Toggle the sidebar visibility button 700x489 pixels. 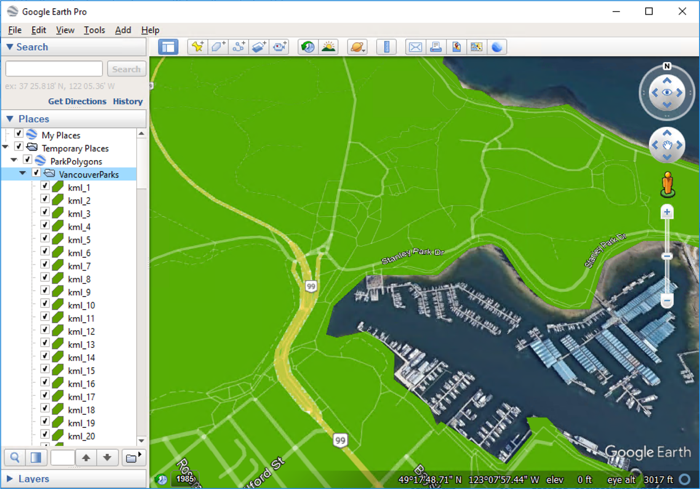168,47
